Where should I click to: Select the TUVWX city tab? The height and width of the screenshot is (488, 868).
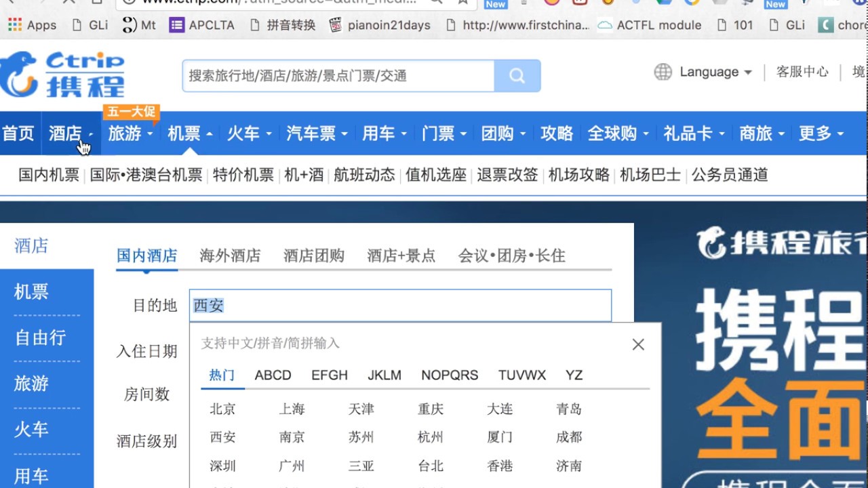pyautogui.click(x=522, y=375)
